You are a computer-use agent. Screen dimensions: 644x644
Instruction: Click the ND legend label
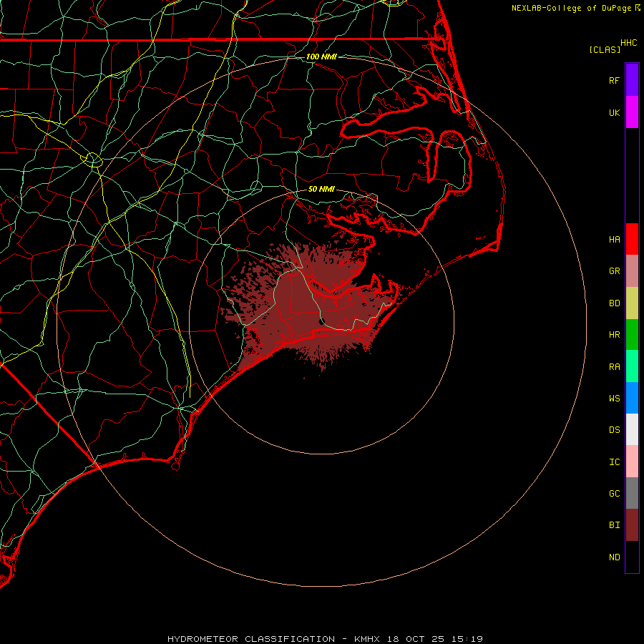(614, 557)
